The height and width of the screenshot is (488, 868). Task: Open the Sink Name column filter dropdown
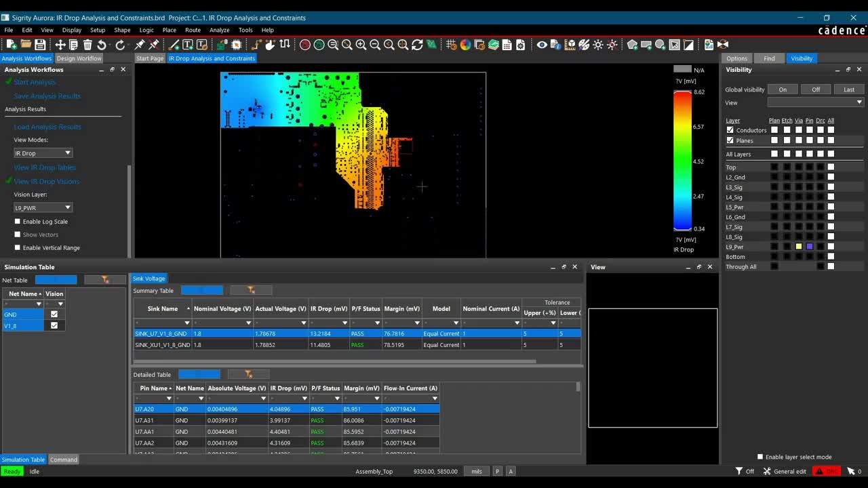click(x=187, y=323)
